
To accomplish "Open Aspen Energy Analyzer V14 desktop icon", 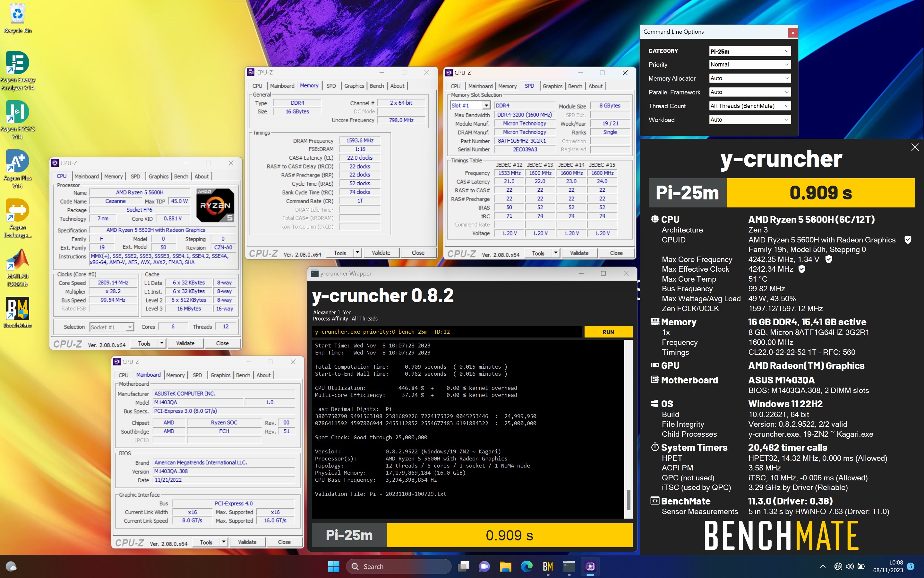I will pyautogui.click(x=18, y=71).
